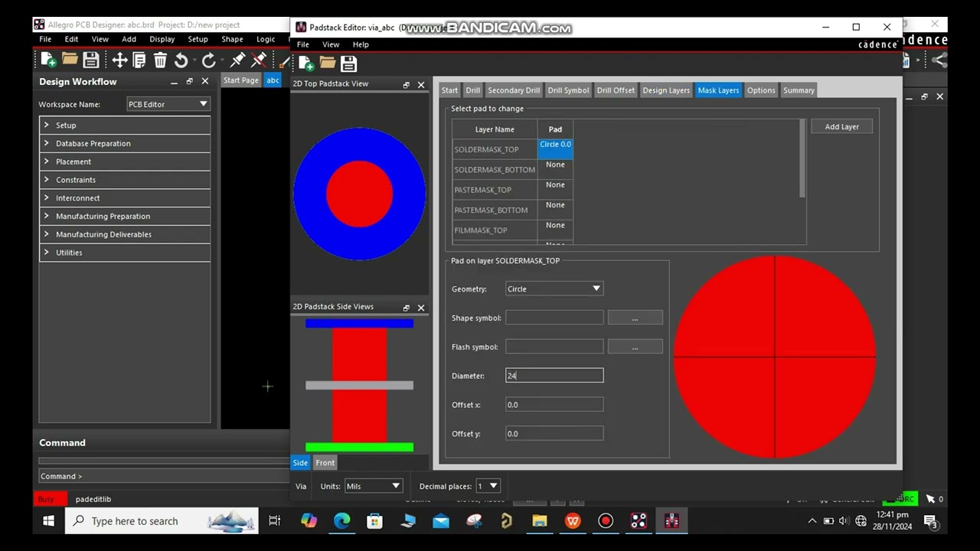Expand the Placement workflow section
The height and width of the screenshot is (551, 980).
pos(125,161)
